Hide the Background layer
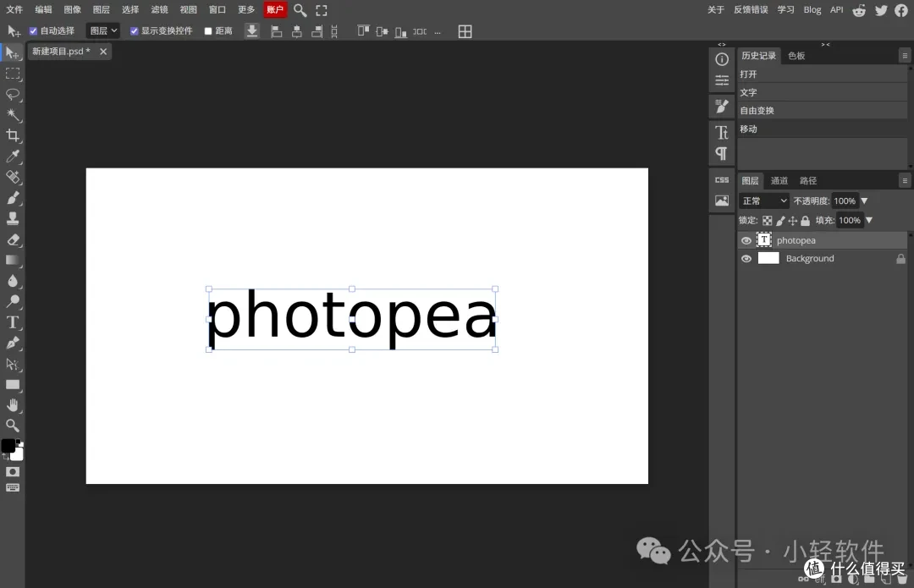The image size is (914, 588). [x=746, y=259]
